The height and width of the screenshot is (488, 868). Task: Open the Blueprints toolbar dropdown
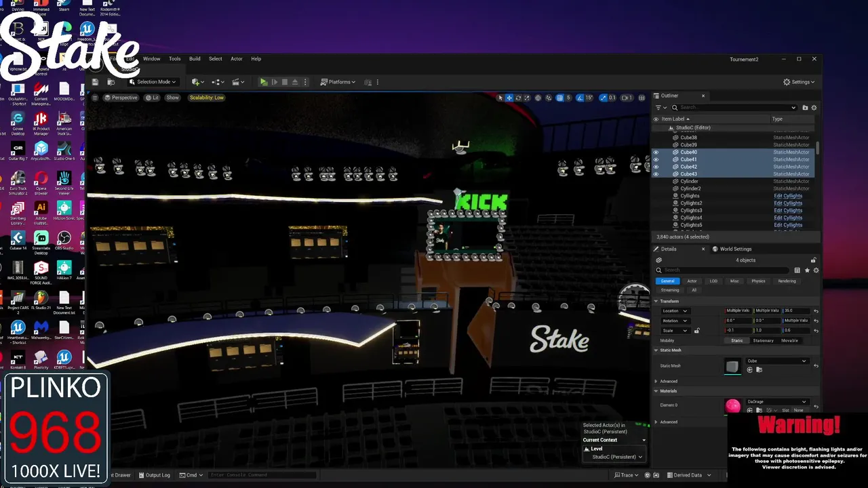click(x=218, y=82)
